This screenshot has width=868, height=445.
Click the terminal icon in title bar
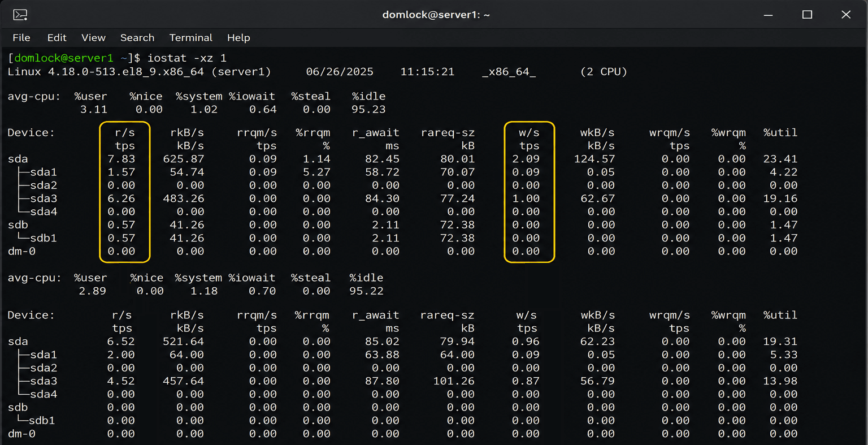coord(20,15)
